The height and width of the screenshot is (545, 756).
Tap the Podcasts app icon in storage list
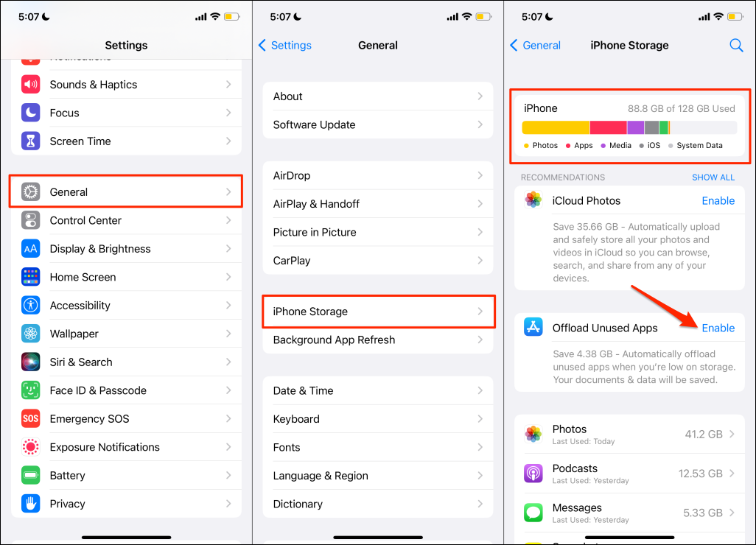(533, 474)
